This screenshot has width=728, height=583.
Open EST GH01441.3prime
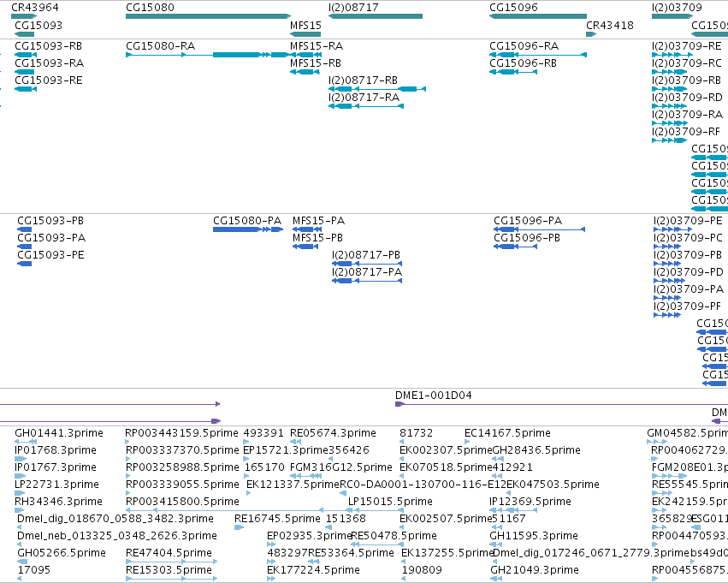tap(26, 441)
